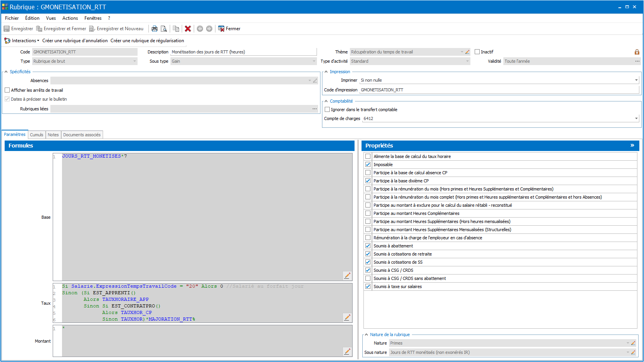Check Soumis à CSG / CRDS sans abattement

coord(368,278)
